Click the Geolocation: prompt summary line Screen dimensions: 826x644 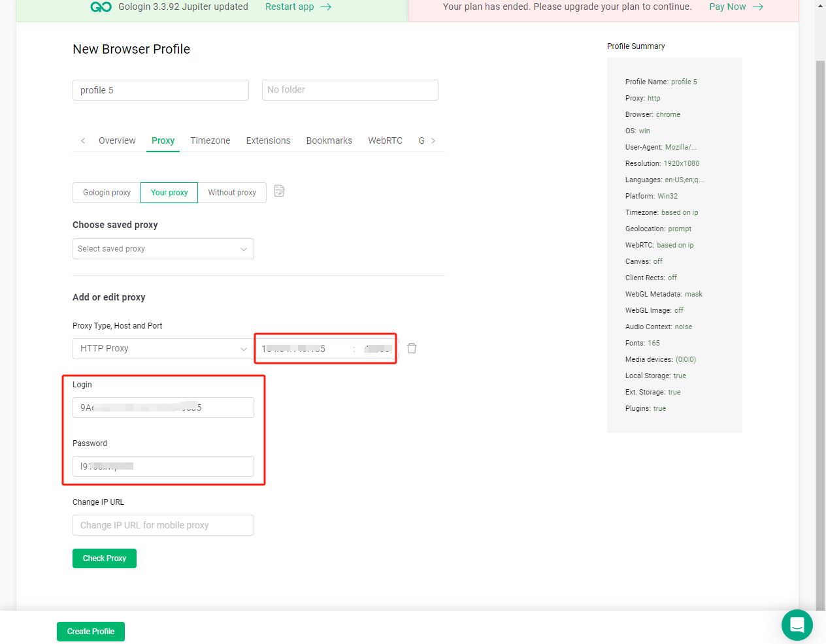pos(659,229)
